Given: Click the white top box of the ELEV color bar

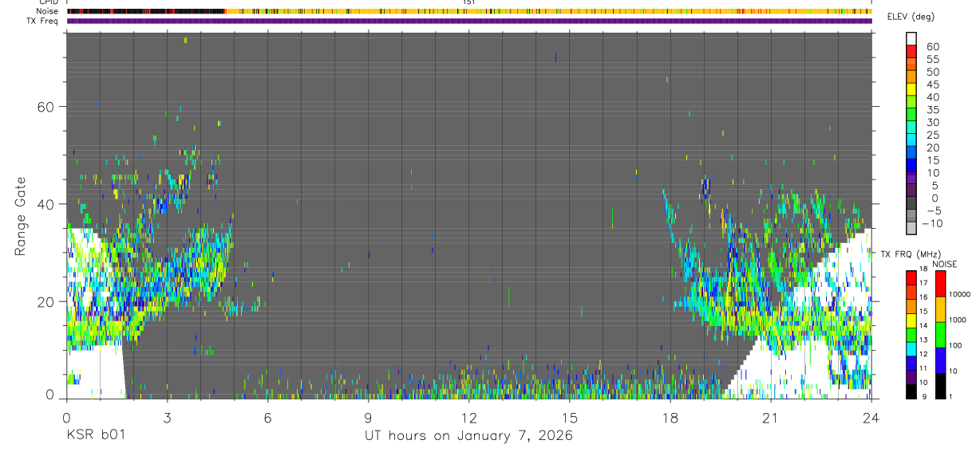Looking at the screenshot, I should (911, 38).
